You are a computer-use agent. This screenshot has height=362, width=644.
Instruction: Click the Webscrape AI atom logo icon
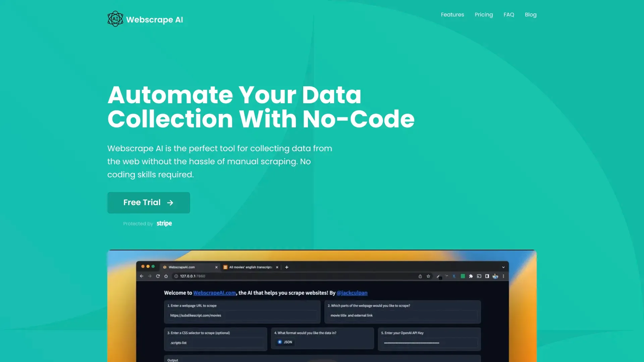click(115, 19)
